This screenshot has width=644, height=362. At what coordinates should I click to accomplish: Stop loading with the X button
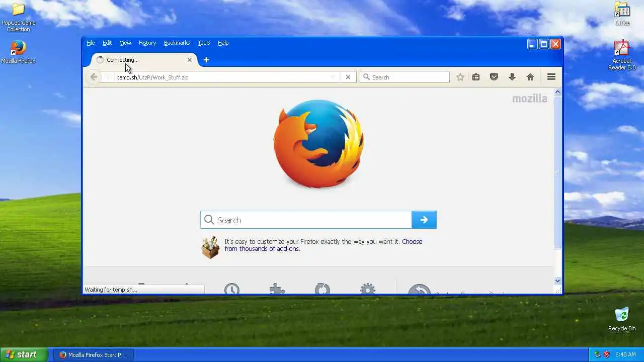(348, 77)
